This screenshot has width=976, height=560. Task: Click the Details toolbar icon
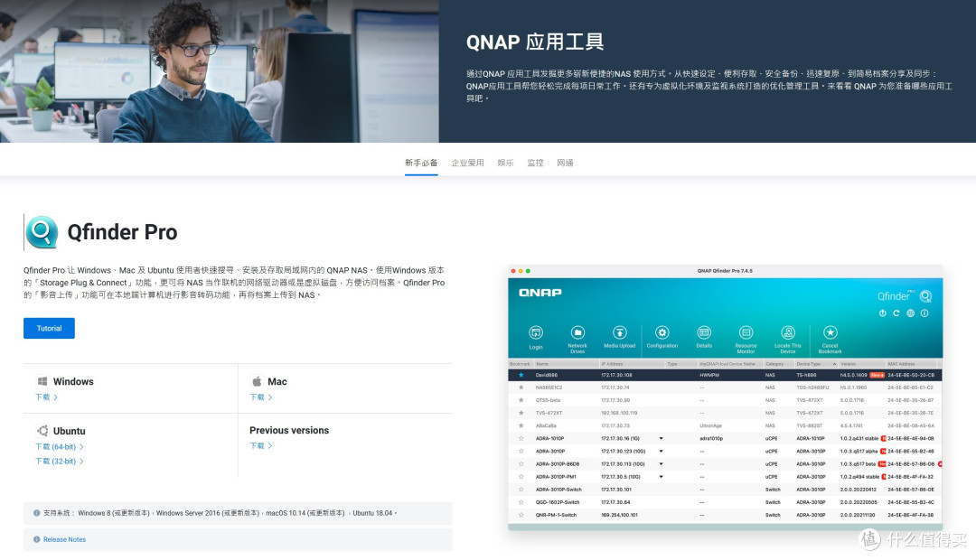pyautogui.click(x=704, y=332)
